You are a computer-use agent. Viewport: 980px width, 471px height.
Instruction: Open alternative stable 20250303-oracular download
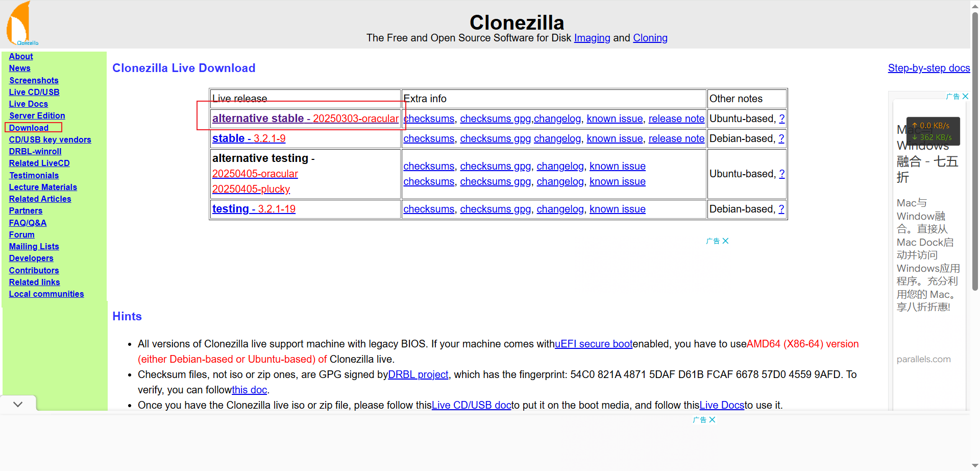click(x=305, y=119)
